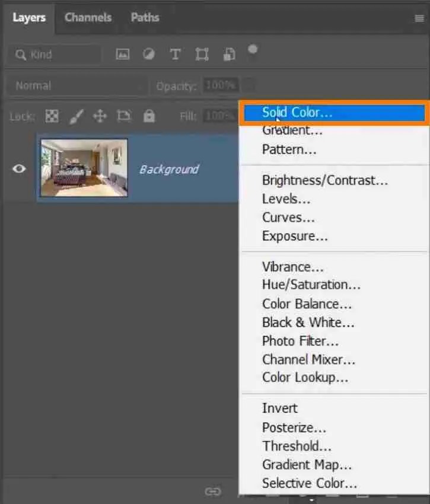Add Brightness/Contrast adjustment layer
This screenshot has width=430, height=504.
334,180
